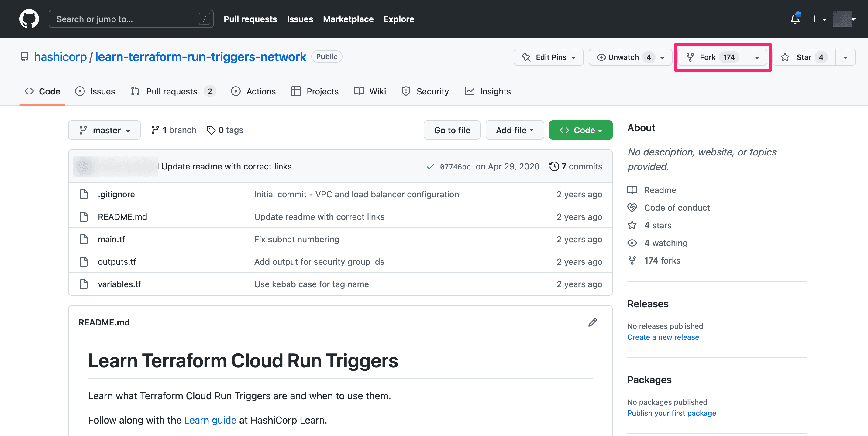Viewport: 868px width, 436px height.
Task: Open the Add file dropdown
Action: tap(515, 130)
